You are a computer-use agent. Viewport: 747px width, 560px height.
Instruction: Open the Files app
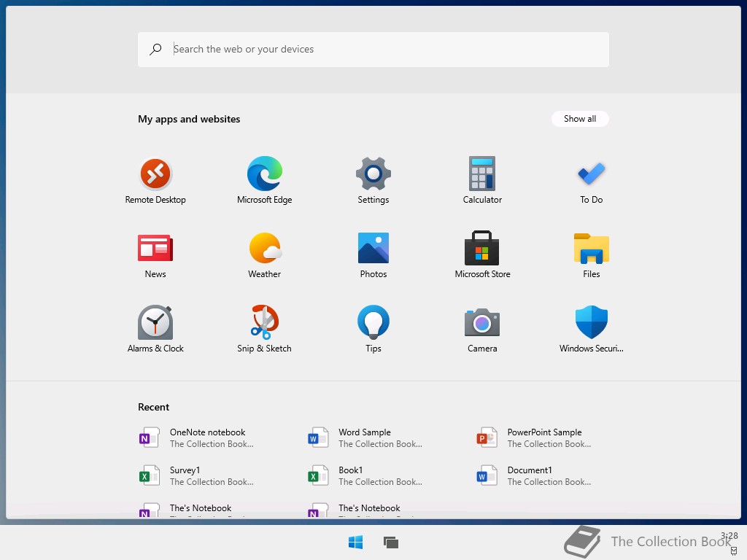[591, 255]
